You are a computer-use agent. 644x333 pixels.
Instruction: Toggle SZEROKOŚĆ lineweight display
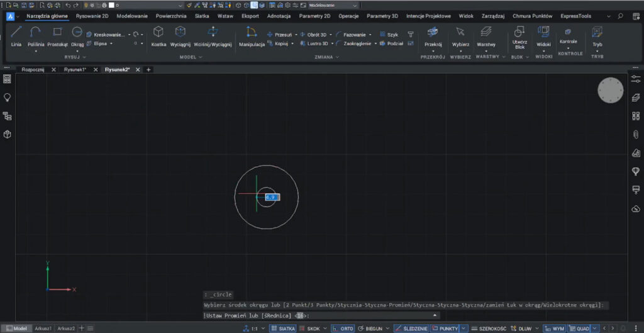click(x=489, y=329)
